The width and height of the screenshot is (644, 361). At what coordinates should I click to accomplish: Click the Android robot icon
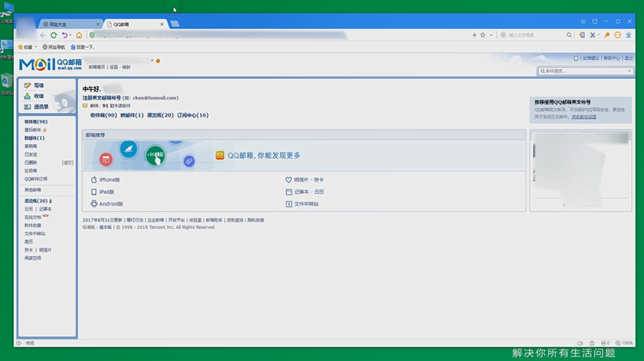(x=94, y=203)
